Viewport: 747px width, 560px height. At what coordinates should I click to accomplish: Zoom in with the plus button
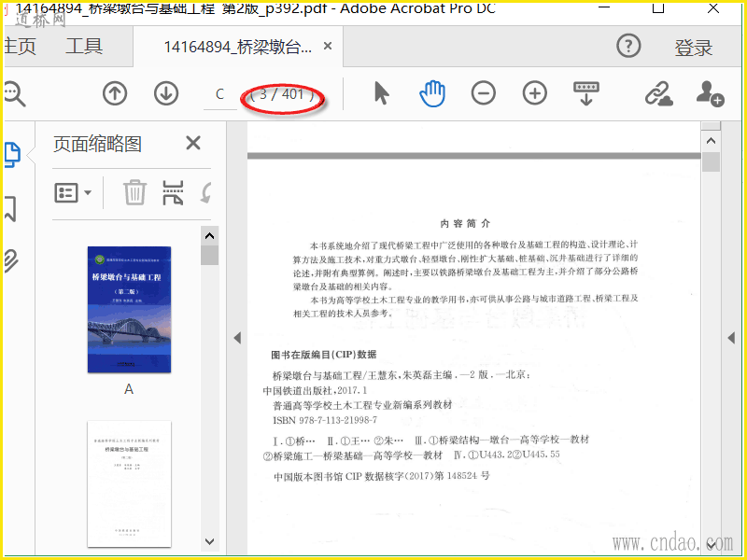535,93
